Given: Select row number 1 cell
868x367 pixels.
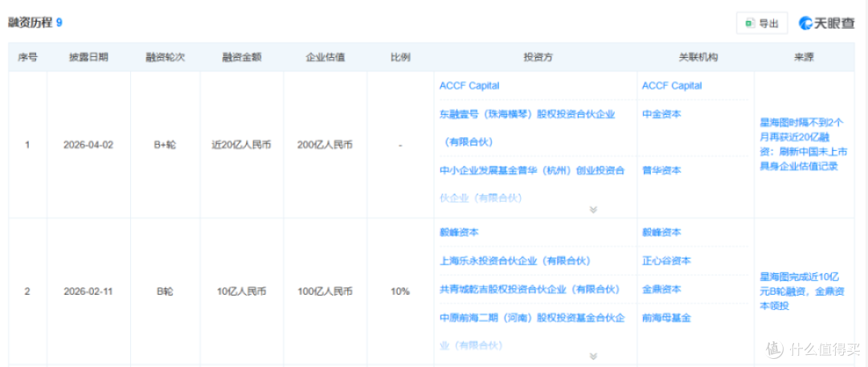Looking at the screenshot, I should pyautogui.click(x=27, y=145).
